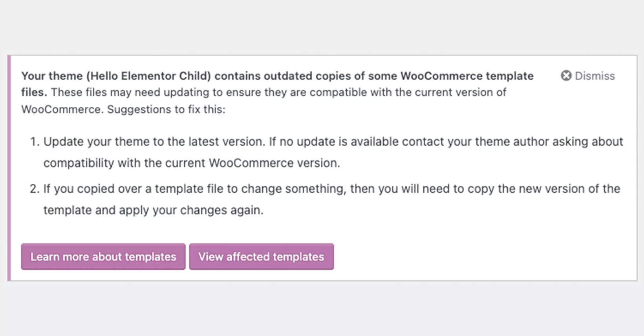Click the bold word 'files.'
644x336 pixels.
[x=34, y=92]
